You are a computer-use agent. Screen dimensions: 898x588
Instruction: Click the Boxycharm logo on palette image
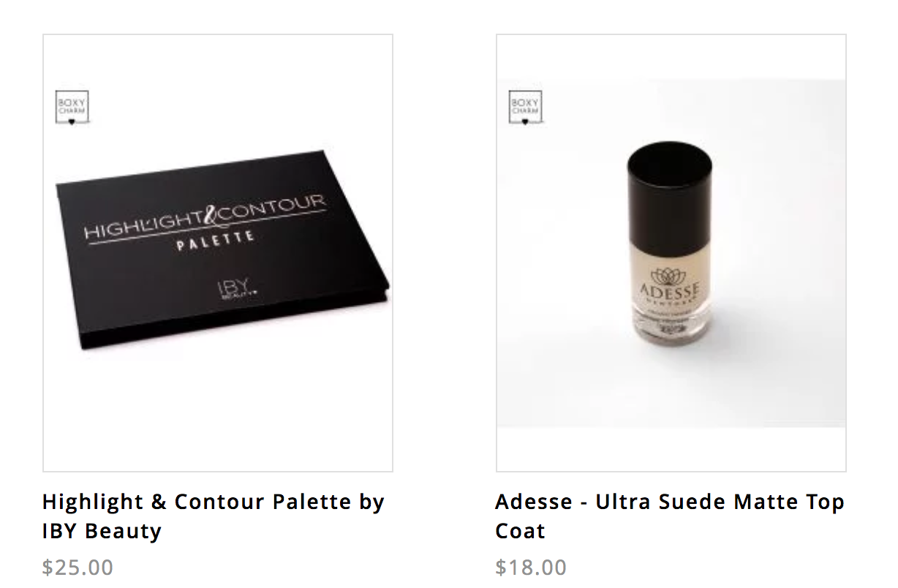coord(72,107)
